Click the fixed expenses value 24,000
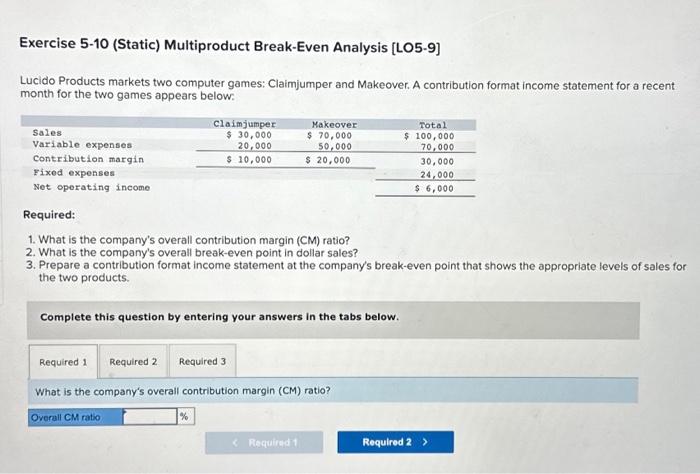 (437, 175)
